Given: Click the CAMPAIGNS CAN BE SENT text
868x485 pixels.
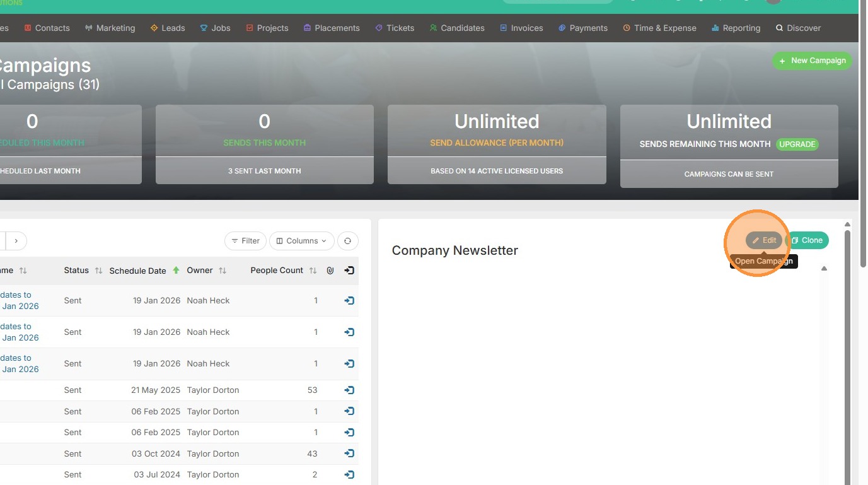Looking at the screenshot, I should click(x=729, y=174).
